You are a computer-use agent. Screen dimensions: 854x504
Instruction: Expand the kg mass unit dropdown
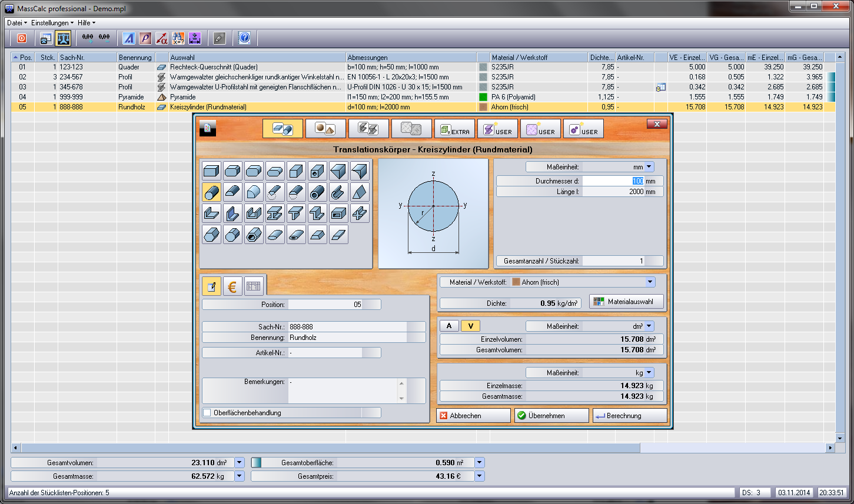coord(649,373)
